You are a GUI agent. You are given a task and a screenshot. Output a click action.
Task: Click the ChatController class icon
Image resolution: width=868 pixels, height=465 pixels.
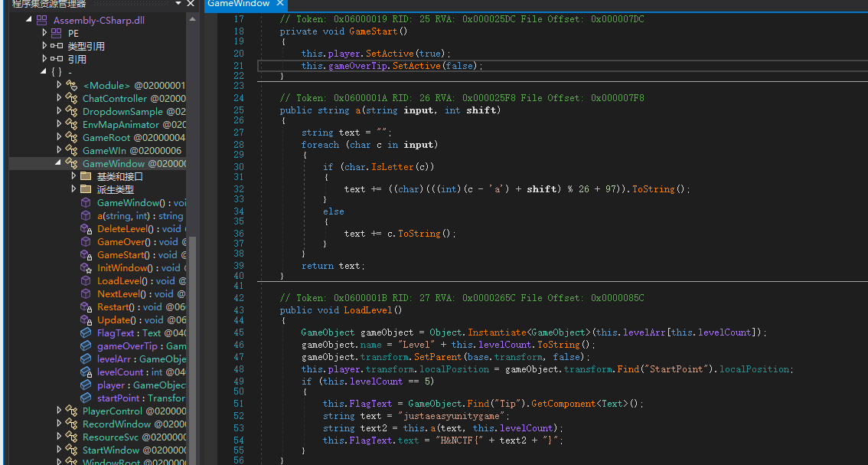coord(71,98)
